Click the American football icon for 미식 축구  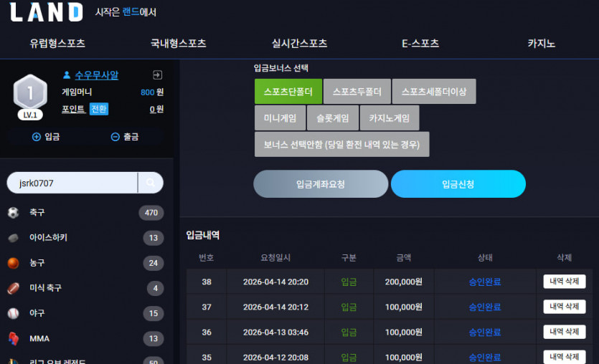point(14,288)
